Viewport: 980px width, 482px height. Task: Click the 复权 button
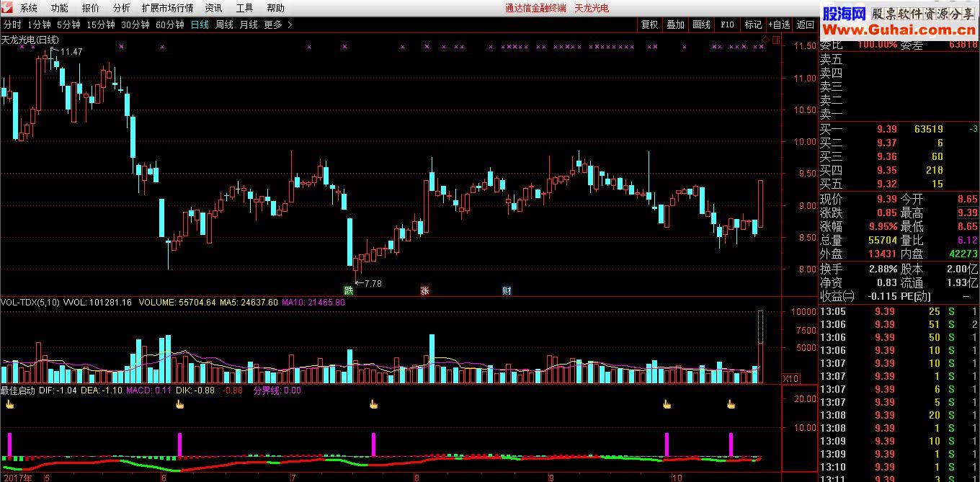tap(649, 24)
